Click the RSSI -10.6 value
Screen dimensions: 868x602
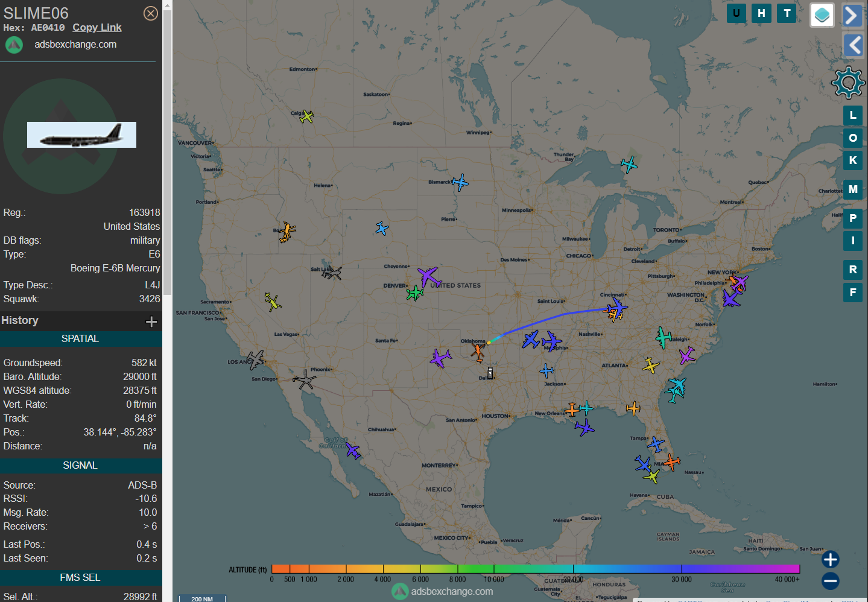[x=147, y=499]
